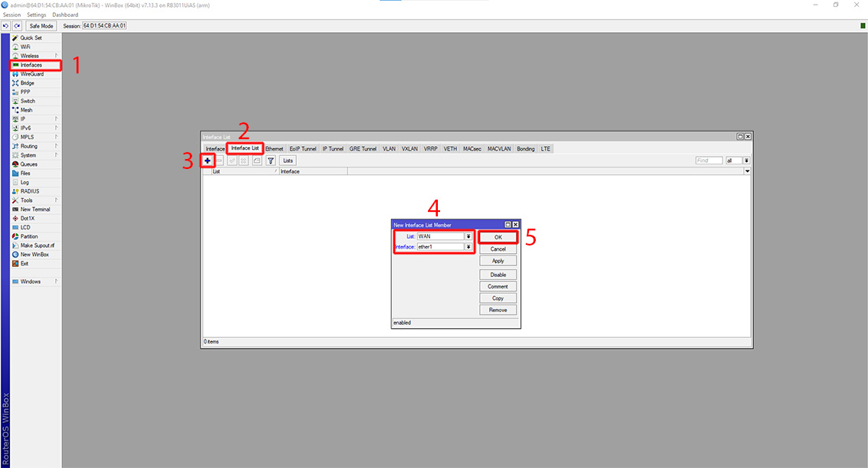Switch to the GRE Tunnel tab
Viewport: 868px width, 468px height.
pyautogui.click(x=363, y=149)
